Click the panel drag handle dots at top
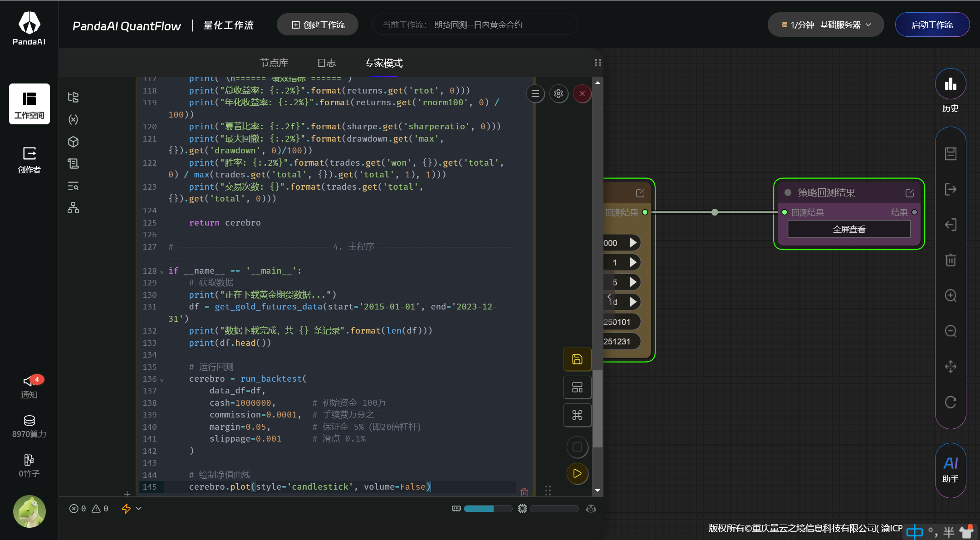This screenshot has width=980, height=540. pos(598,63)
